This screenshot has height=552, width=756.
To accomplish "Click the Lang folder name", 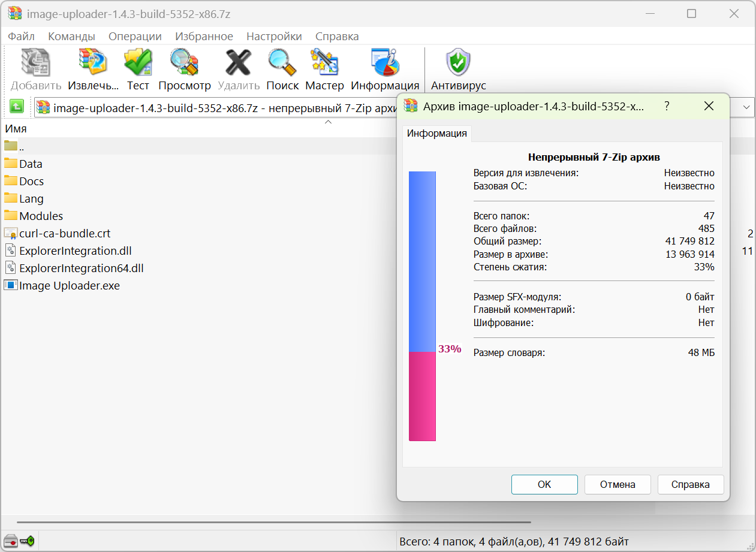I will point(31,198).
